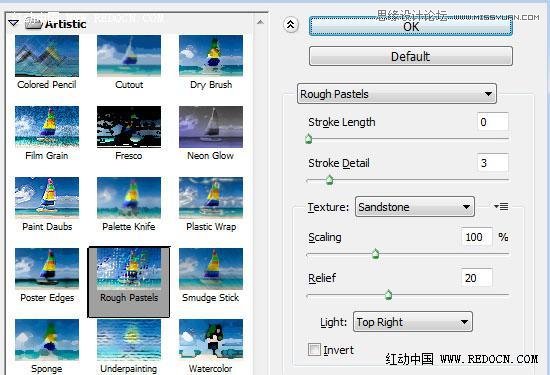
Task: Pick the Smudge Stick filter thumbnail
Action: (x=211, y=269)
